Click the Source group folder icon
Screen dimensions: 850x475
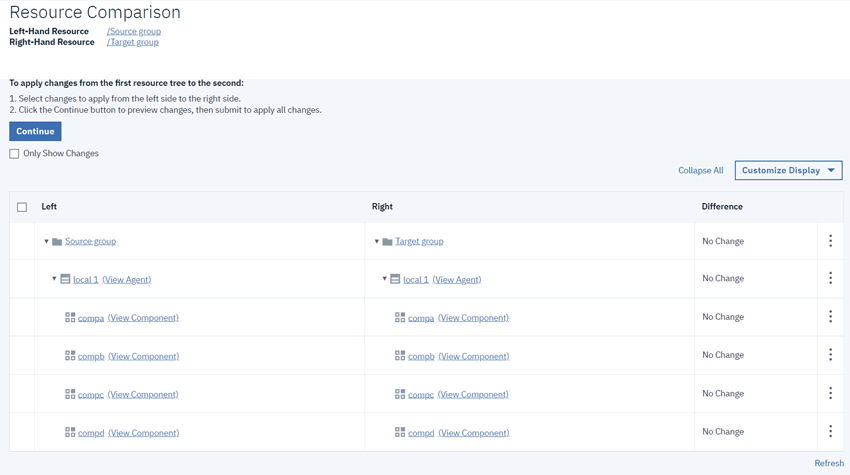coord(57,241)
